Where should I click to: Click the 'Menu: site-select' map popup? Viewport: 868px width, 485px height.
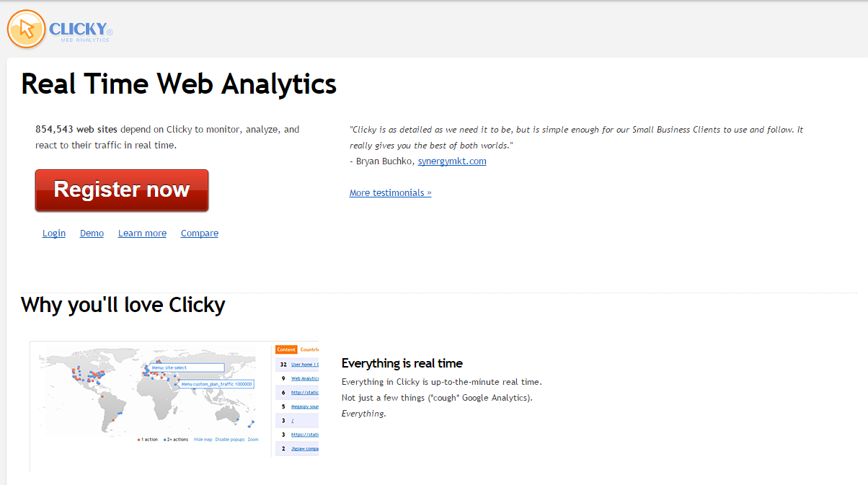pos(187,368)
